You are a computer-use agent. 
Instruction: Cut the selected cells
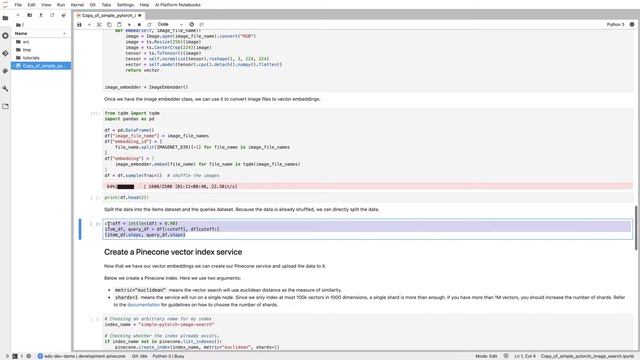click(x=99, y=24)
